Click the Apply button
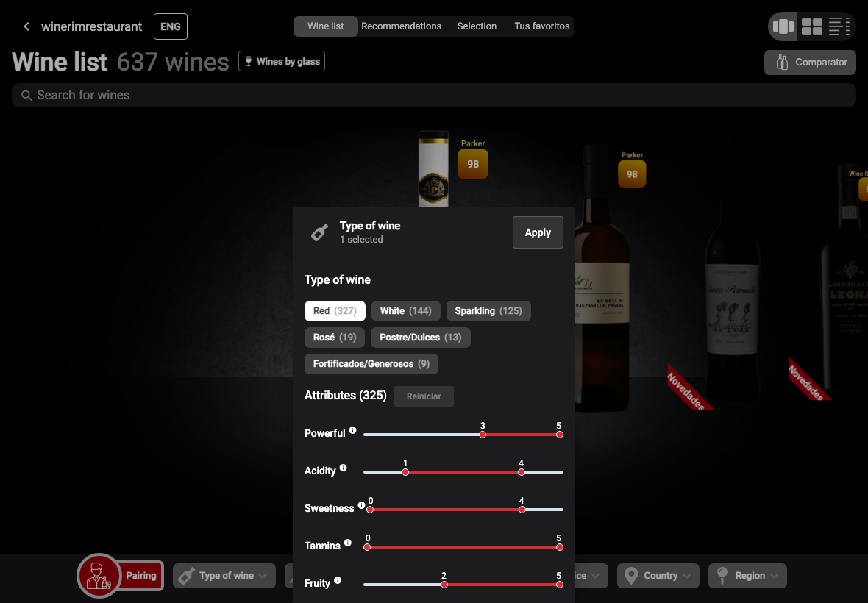The image size is (868, 603). [538, 232]
